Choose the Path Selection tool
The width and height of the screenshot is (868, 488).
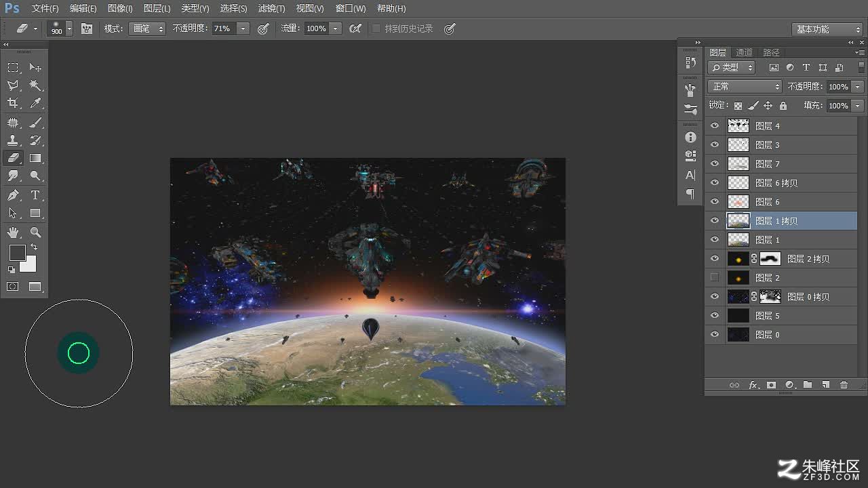point(13,213)
